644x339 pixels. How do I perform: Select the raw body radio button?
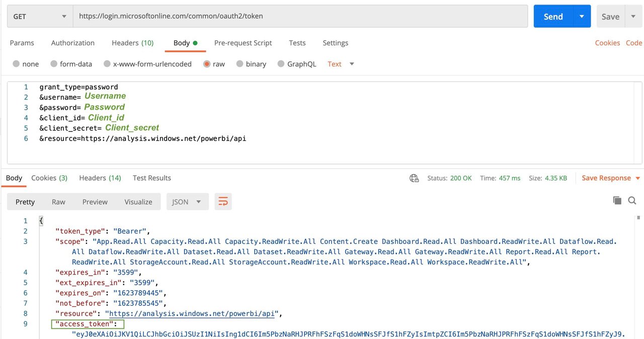207,64
